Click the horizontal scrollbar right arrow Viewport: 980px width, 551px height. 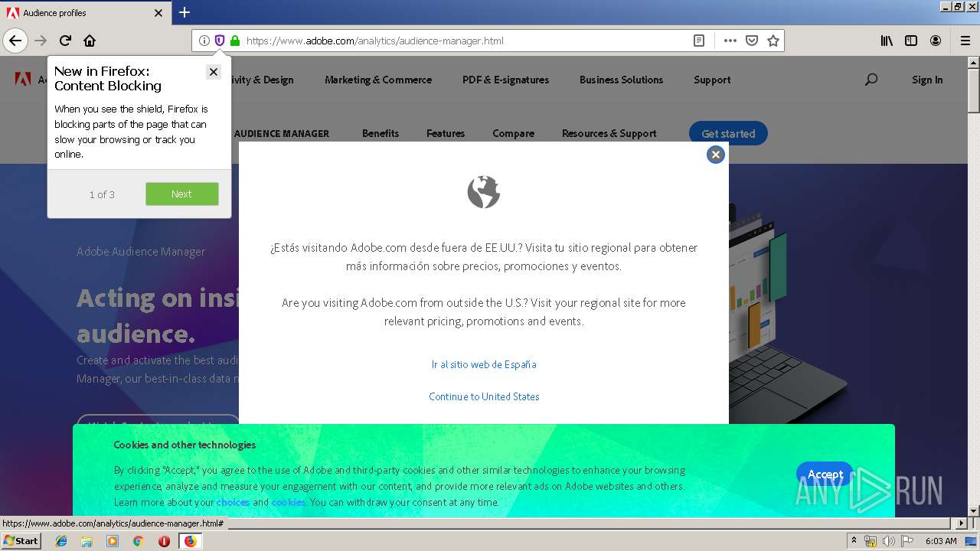(962, 523)
